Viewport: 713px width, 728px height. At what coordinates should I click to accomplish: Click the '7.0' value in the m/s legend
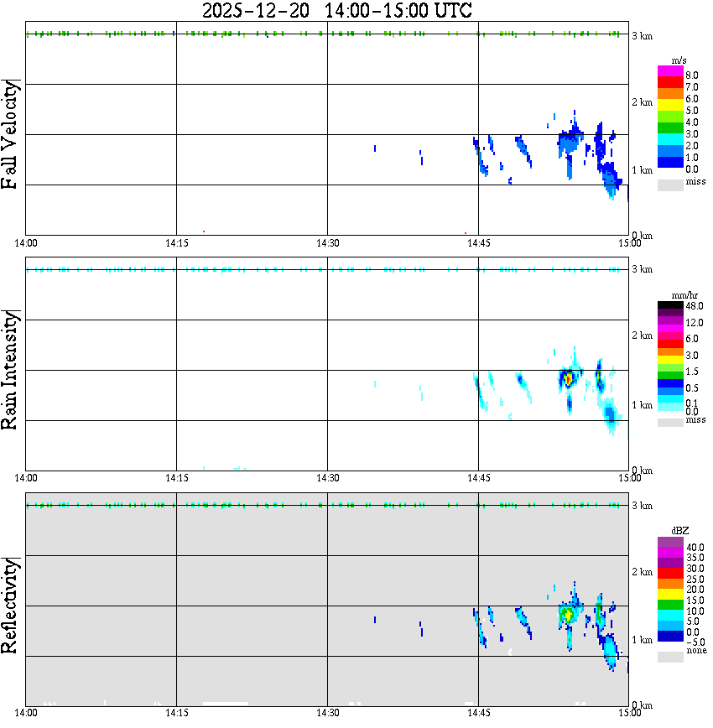[692, 87]
